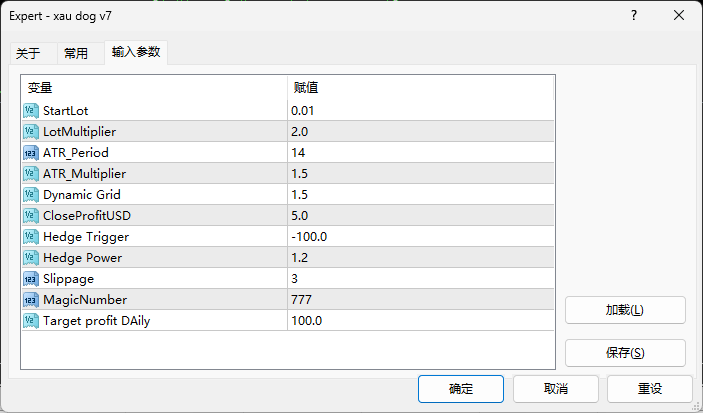Click the Slippage integer type icon

(x=31, y=278)
